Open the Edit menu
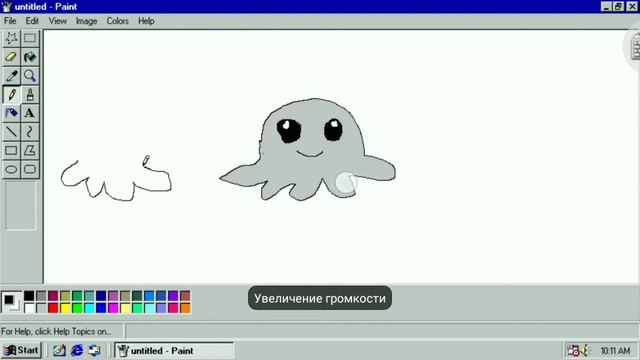Viewport: 640px width, 360px height. pyautogui.click(x=32, y=21)
